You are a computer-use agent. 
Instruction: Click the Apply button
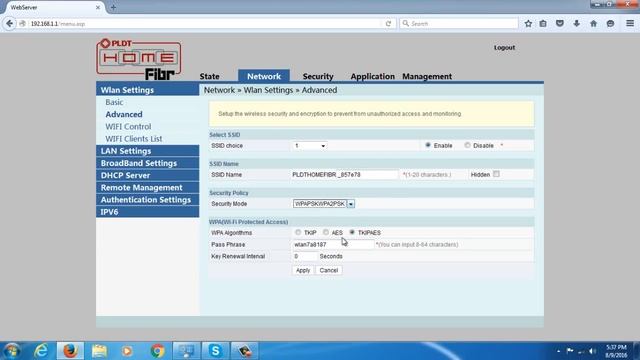tap(303, 270)
